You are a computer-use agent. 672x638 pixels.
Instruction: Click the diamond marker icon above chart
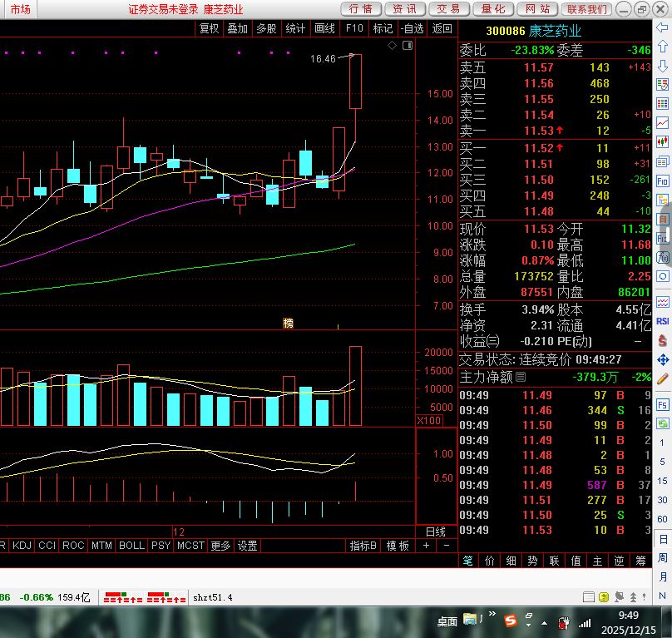tap(392, 46)
